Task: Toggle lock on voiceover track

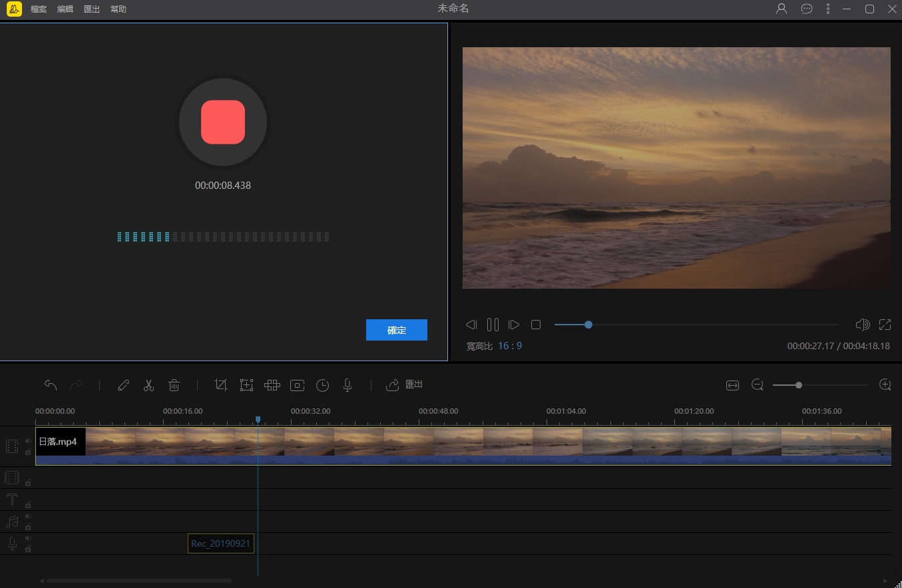Action: 28,549
